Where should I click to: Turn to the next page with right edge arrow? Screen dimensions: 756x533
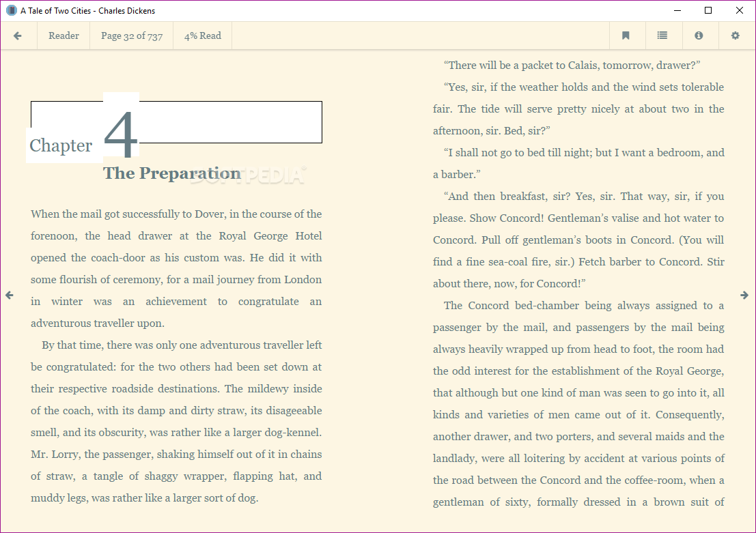tap(744, 295)
